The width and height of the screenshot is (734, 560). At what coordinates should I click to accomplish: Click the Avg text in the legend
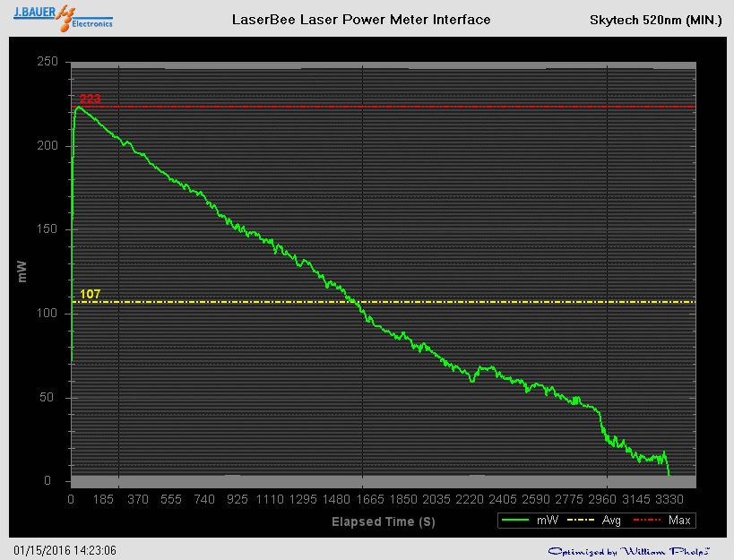coord(611,520)
